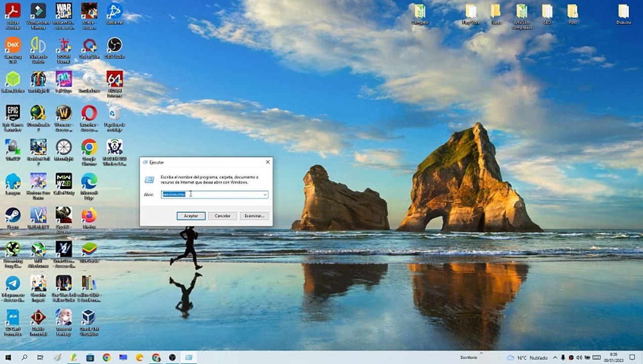Screen dimensions: 643x364
Task: Open the SEO folder on the desktop
Action: pyautogui.click(x=547, y=14)
